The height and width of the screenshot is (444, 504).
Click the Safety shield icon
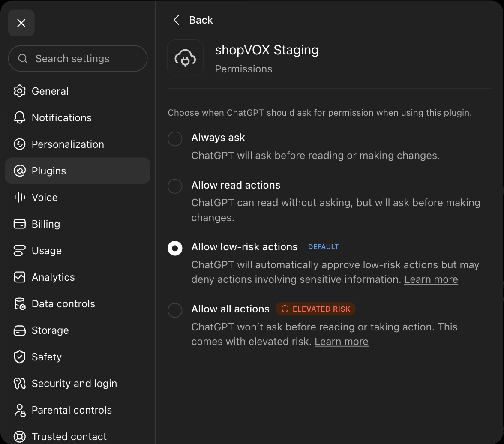click(20, 357)
